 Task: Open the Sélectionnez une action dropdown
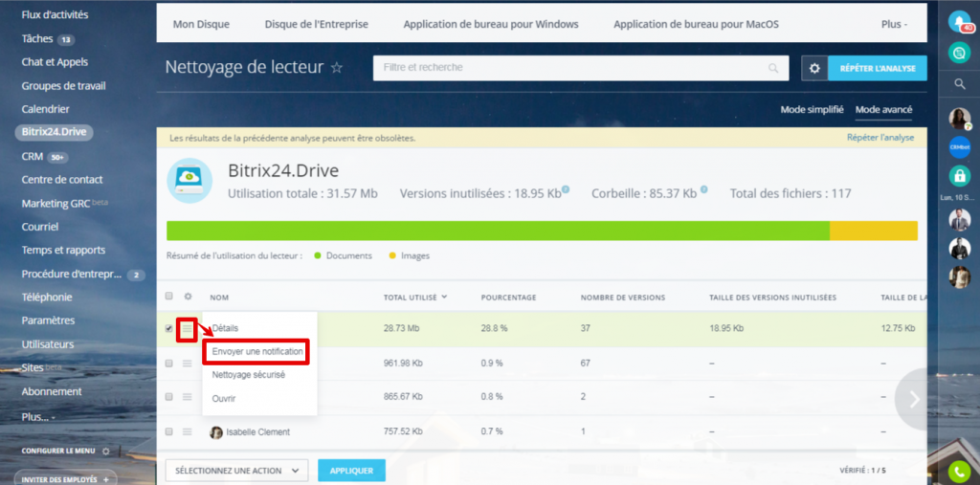[237, 471]
